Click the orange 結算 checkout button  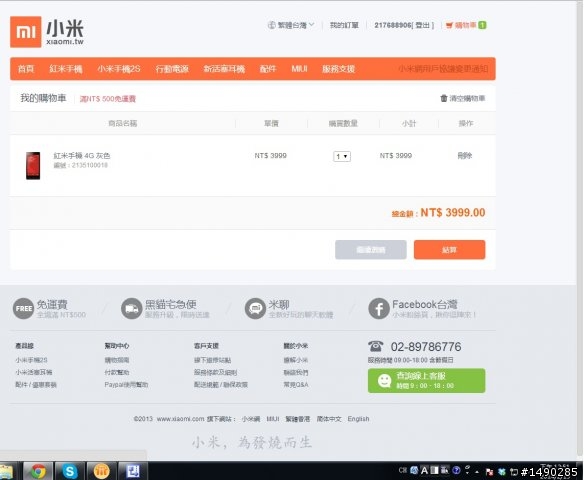[449, 249]
